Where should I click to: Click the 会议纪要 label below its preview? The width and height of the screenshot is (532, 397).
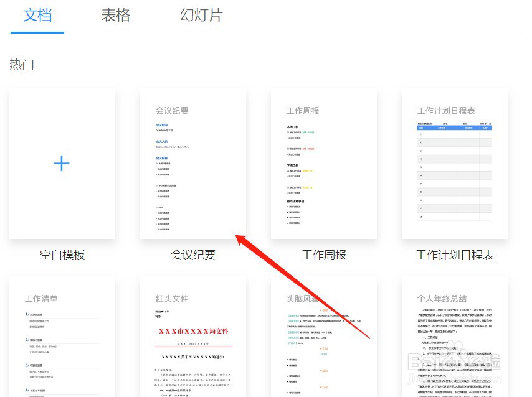coord(192,254)
